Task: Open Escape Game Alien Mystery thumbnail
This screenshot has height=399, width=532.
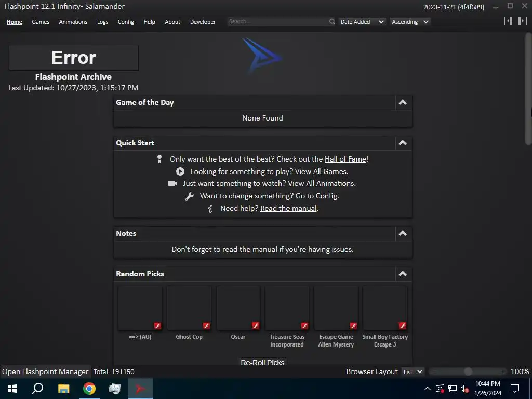Action: [336, 308]
